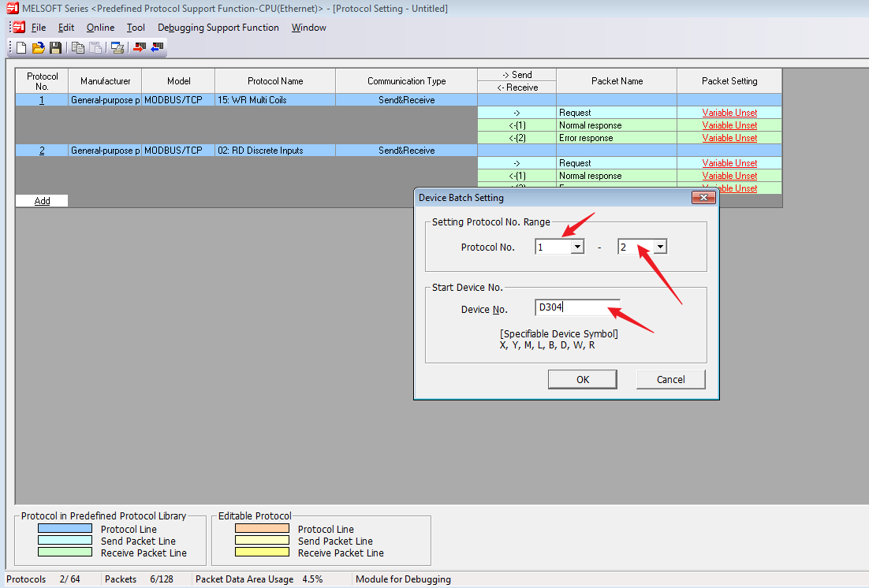
Task: Select protocol row 1 number cell
Action: 42,100
